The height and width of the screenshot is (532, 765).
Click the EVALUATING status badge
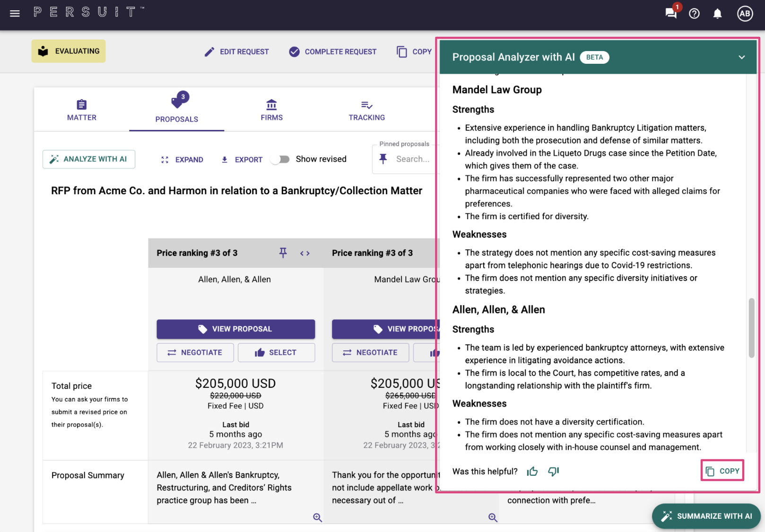click(x=69, y=51)
